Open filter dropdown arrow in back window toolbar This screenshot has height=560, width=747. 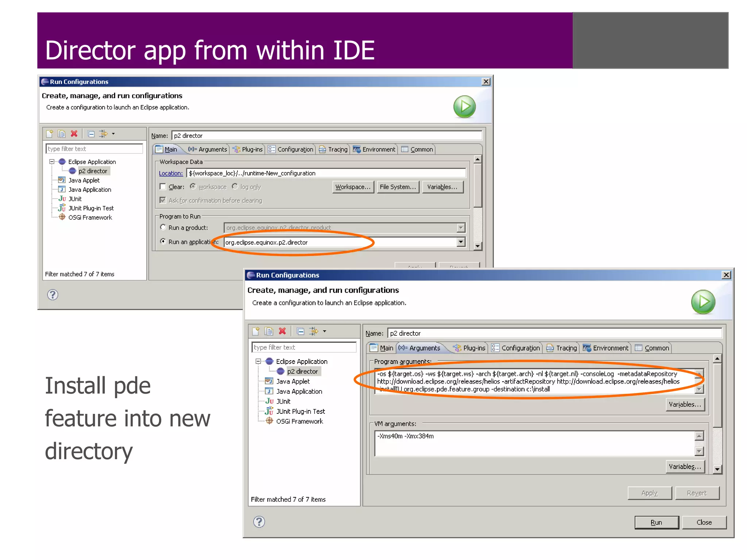pos(113,134)
